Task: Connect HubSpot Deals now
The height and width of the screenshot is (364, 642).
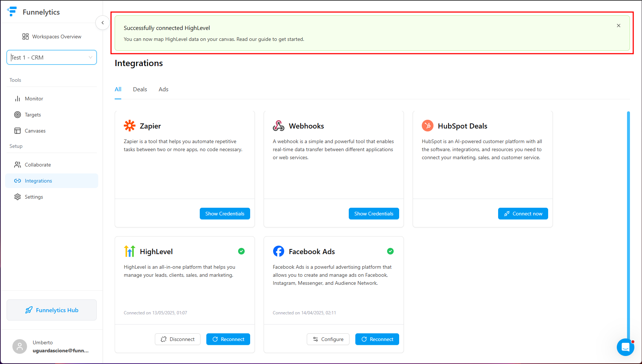Action: pyautogui.click(x=523, y=214)
